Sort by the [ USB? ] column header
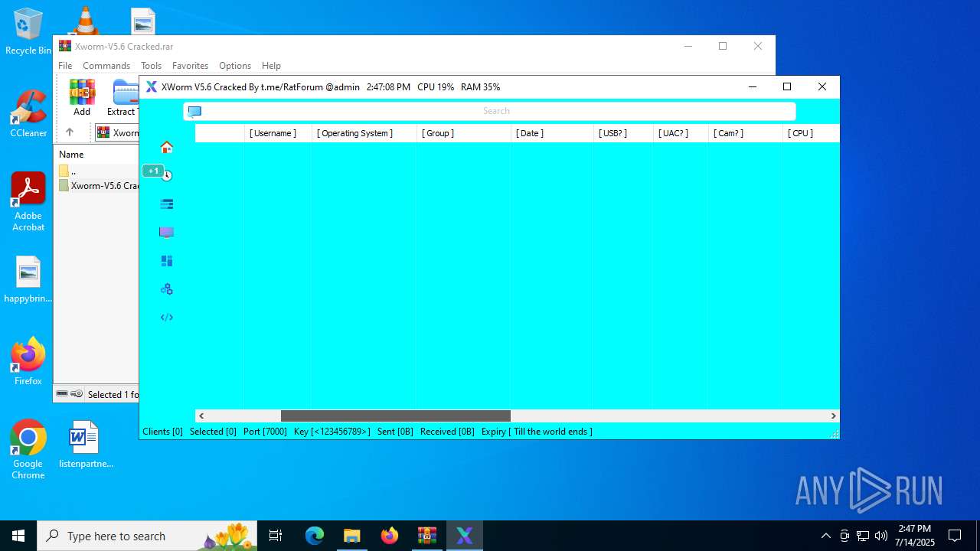Viewport: 980px width, 551px height. [623, 133]
